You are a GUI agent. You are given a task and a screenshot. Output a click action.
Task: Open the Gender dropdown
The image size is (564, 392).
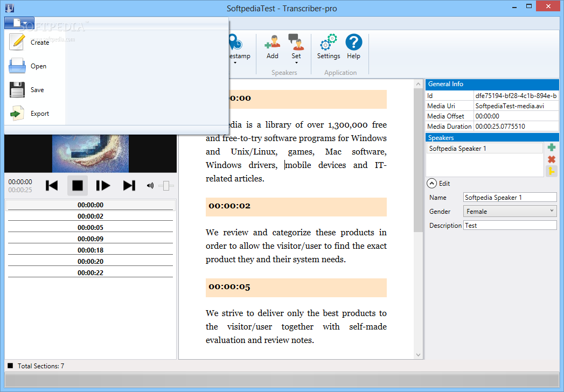pos(510,212)
